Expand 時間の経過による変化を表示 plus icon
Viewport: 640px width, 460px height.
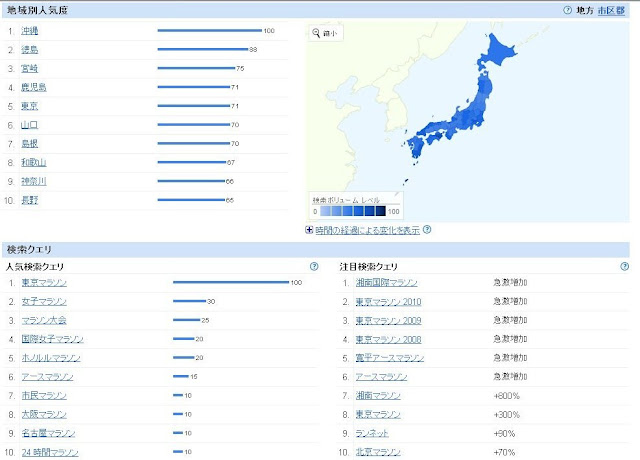coord(309,230)
